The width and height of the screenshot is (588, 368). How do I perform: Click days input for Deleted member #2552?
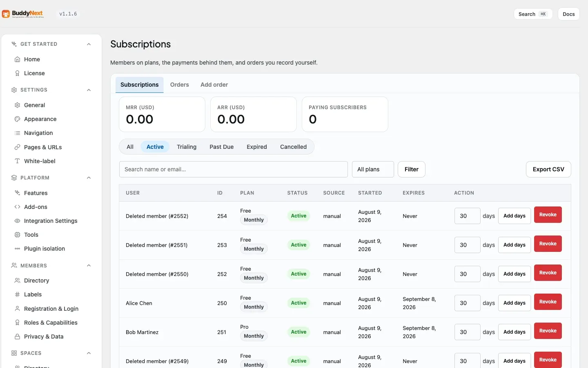(468, 216)
